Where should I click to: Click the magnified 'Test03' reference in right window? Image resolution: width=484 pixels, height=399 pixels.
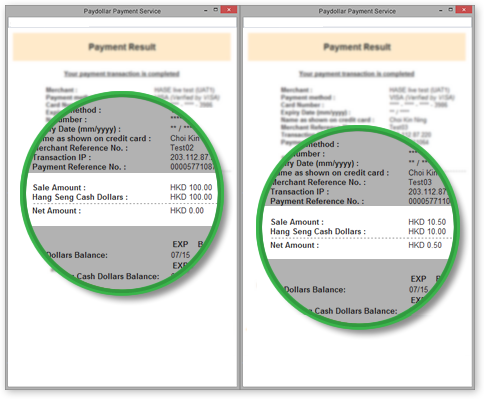coord(420,182)
